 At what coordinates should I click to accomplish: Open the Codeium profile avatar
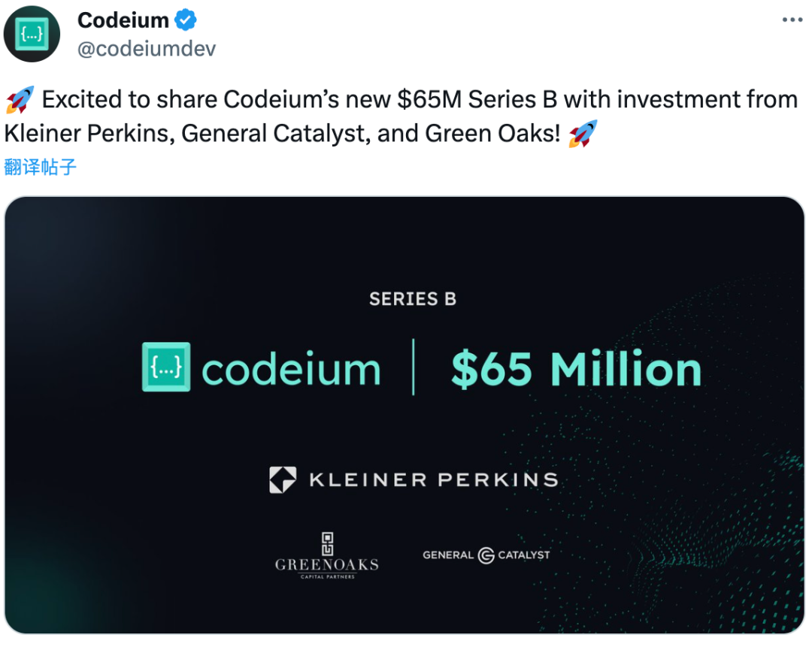click(x=32, y=33)
